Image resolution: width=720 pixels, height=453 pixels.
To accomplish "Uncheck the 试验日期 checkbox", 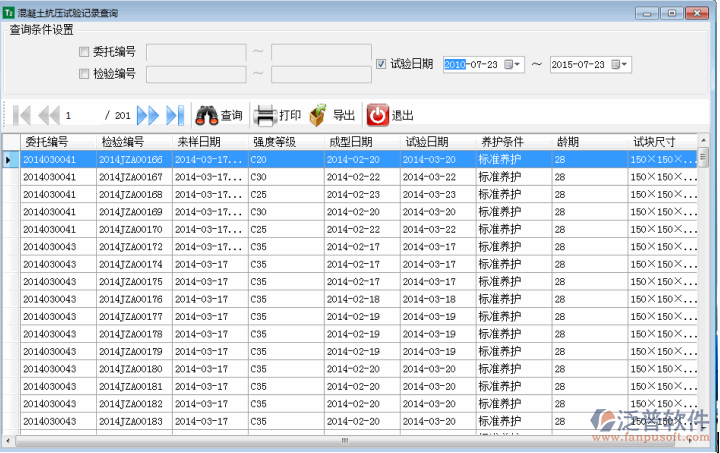I will pyautogui.click(x=381, y=64).
